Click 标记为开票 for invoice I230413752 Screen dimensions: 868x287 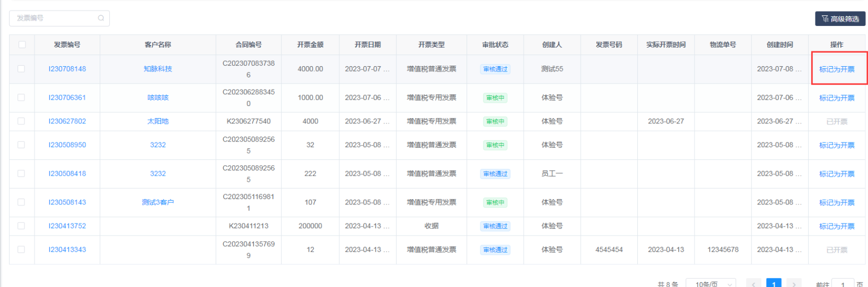[837, 226]
